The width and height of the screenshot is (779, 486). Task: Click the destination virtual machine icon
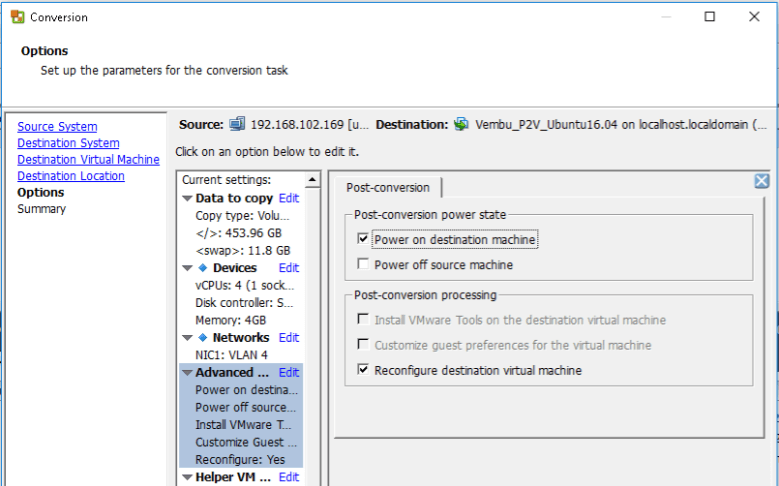click(x=461, y=124)
